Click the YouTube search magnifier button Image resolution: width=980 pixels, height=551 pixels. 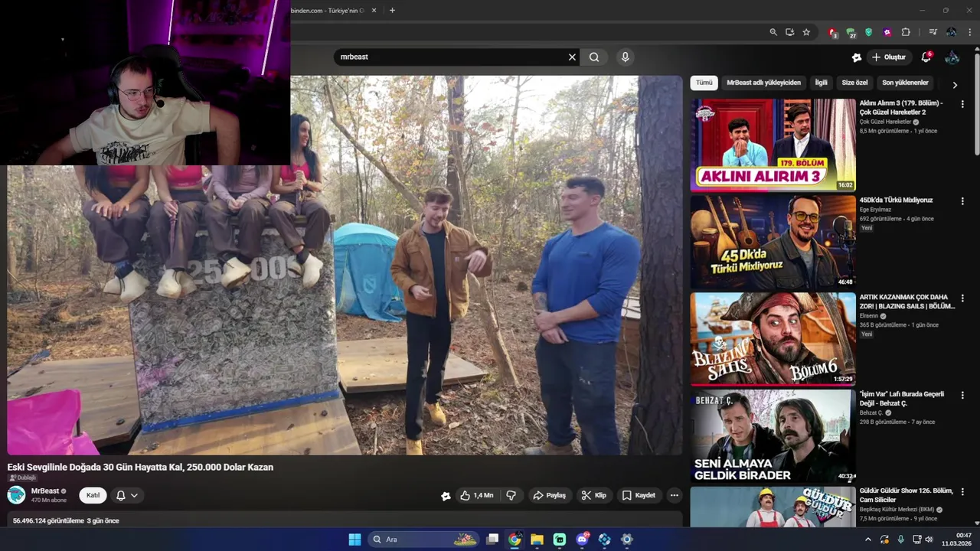pyautogui.click(x=594, y=57)
